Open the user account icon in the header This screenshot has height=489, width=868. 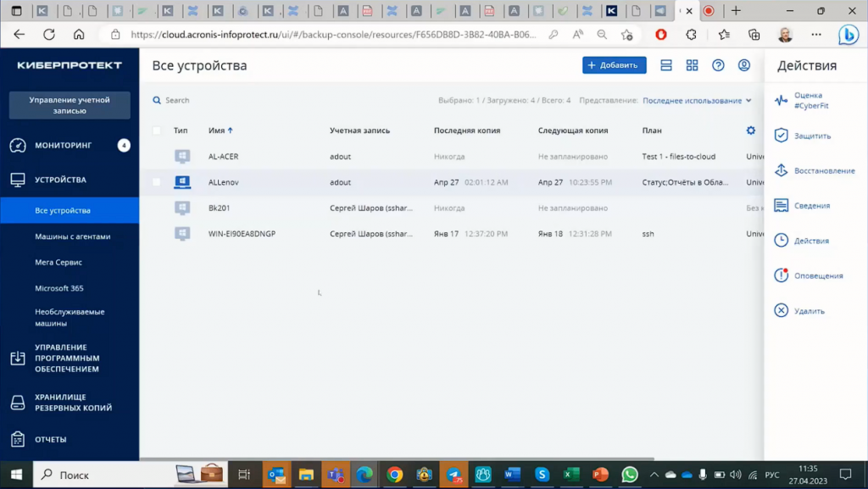[744, 65]
